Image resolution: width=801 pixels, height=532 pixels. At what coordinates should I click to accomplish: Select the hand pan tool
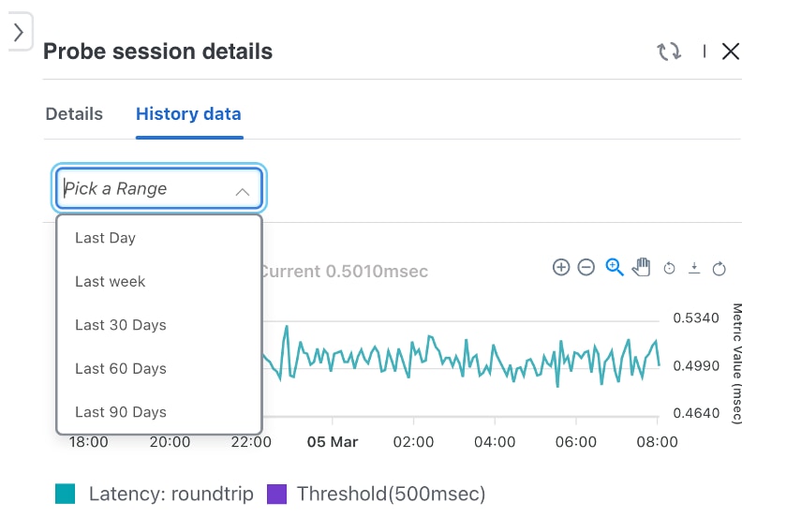point(641,268)
